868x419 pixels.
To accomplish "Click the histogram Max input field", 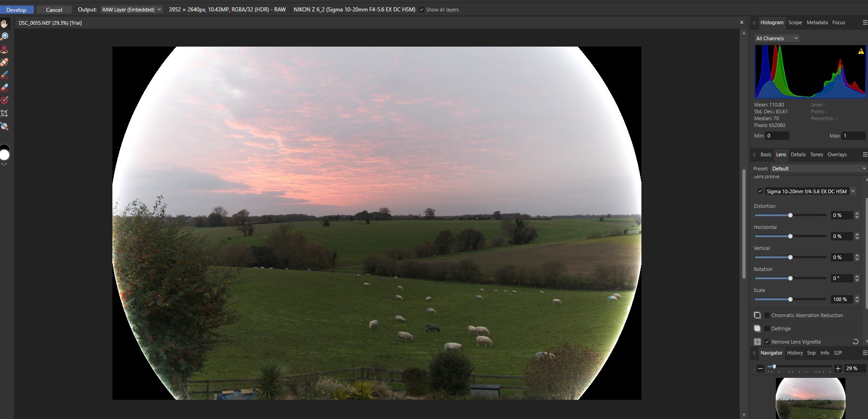I will 853,136.
